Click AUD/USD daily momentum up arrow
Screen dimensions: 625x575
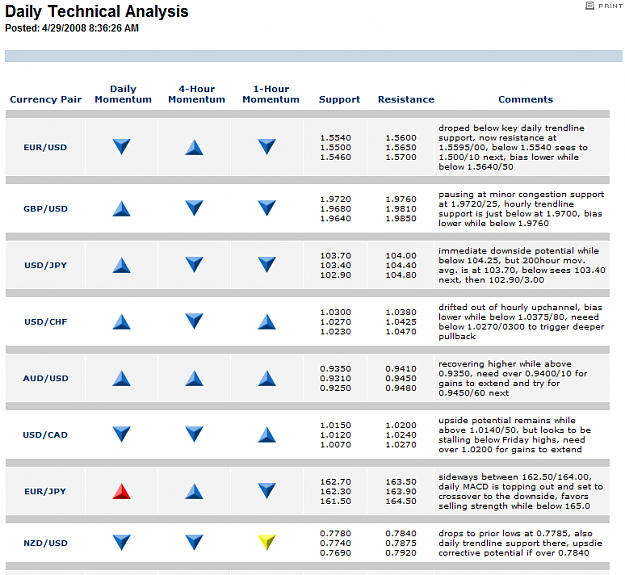pyautogui.click(x=122, y=378)
